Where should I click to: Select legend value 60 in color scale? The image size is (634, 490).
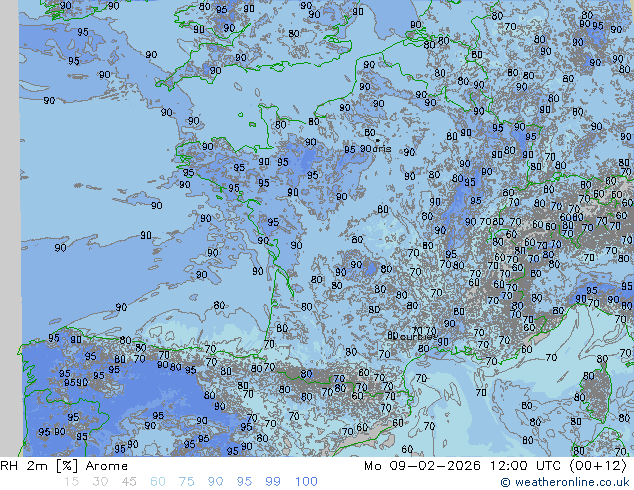point(158,482)
